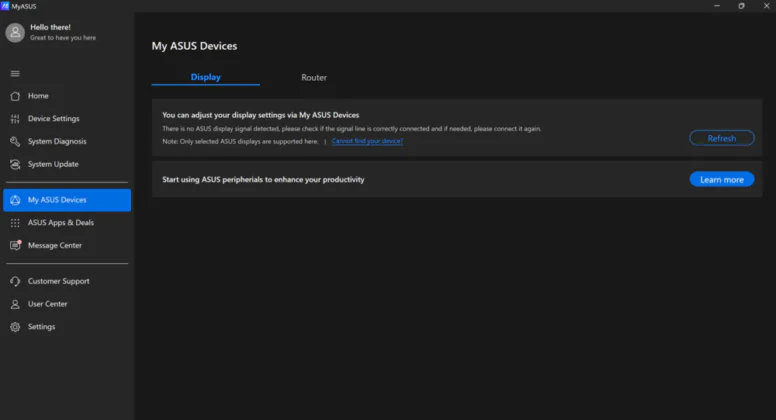The height and width of the screenshot is (420, 776).
Task: Open the Home page label
Action: 38,96
